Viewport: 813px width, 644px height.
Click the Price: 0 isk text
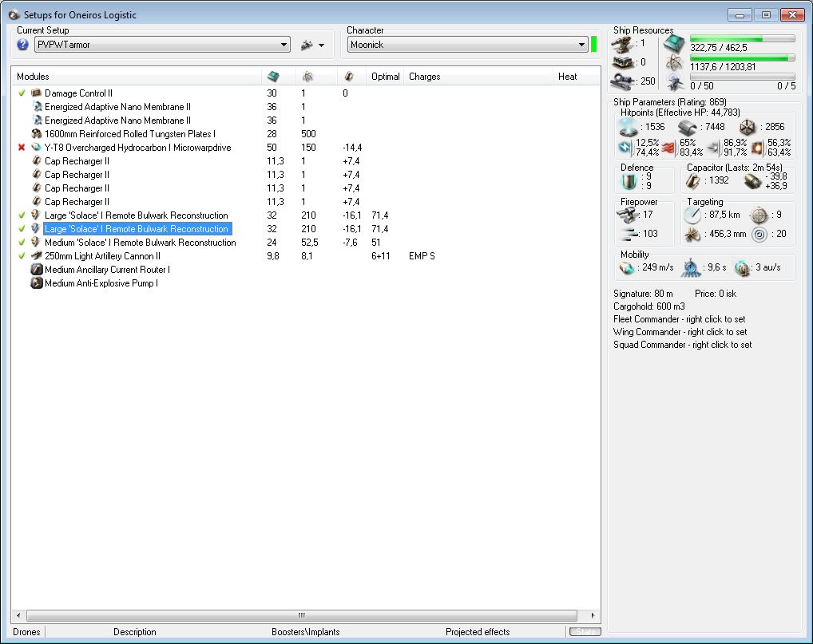(716, 294)
